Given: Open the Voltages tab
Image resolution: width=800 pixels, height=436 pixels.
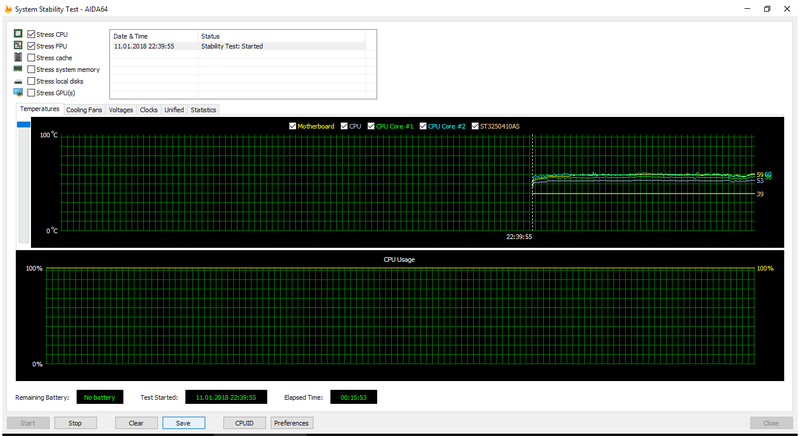Looking at the screenshot, I should 120,110.
